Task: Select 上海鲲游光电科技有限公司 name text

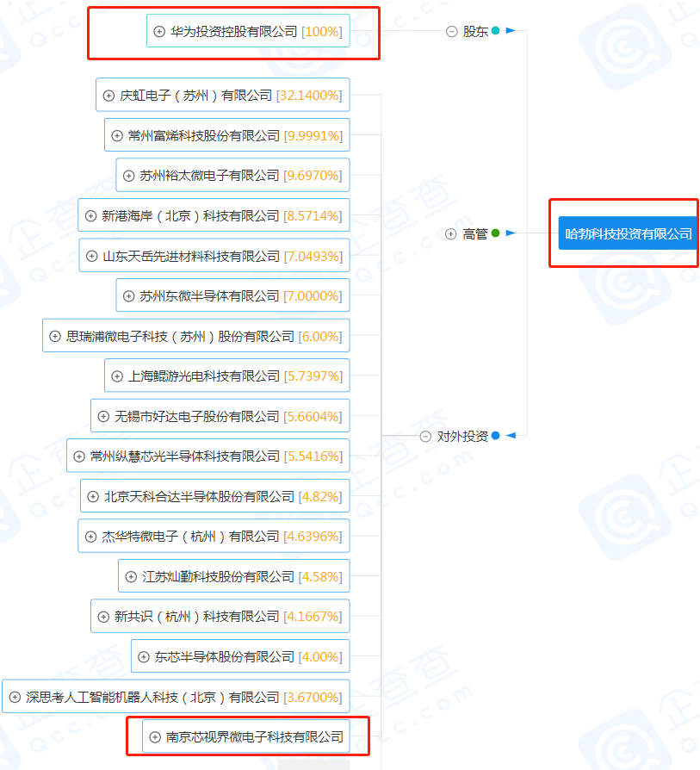Action: click(x=204, y=376)
